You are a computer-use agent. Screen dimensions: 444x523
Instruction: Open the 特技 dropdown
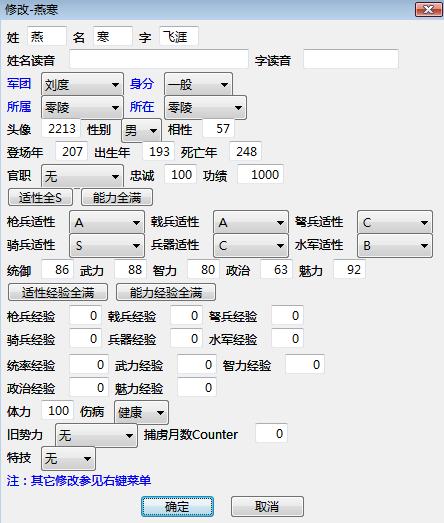68,458
